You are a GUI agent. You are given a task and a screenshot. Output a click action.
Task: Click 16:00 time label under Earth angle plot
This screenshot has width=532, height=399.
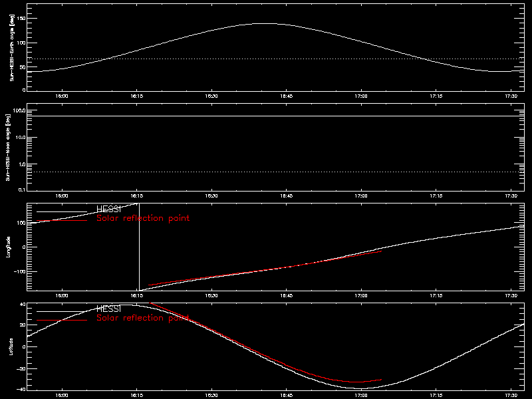click(62, 96)
